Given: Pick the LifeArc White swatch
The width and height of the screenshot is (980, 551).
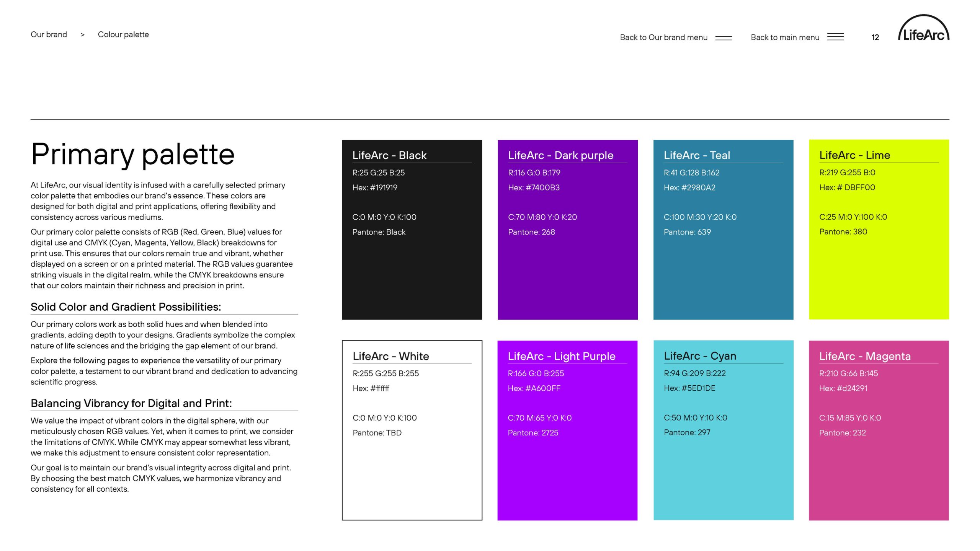Looking at the screenshot, I should (412, 430).
